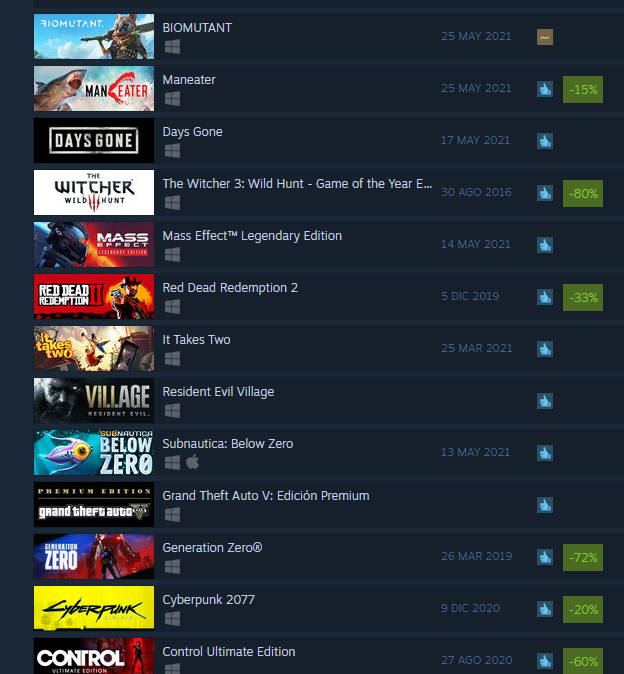Screen dimensions: 624x674
Task: Click the thumbs-up icon for Resident Evil Village
Action: (x=544, y=401)
